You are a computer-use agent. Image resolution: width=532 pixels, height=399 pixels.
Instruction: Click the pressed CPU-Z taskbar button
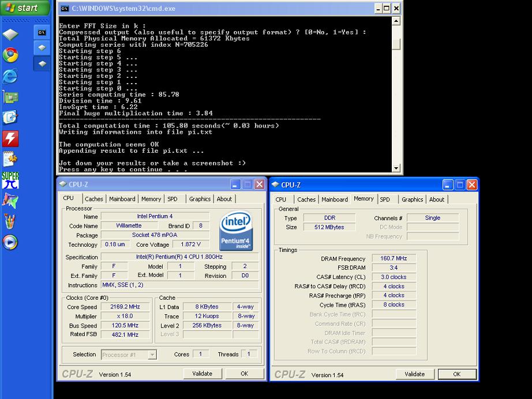pyautogui.click(x=42, y=63)
